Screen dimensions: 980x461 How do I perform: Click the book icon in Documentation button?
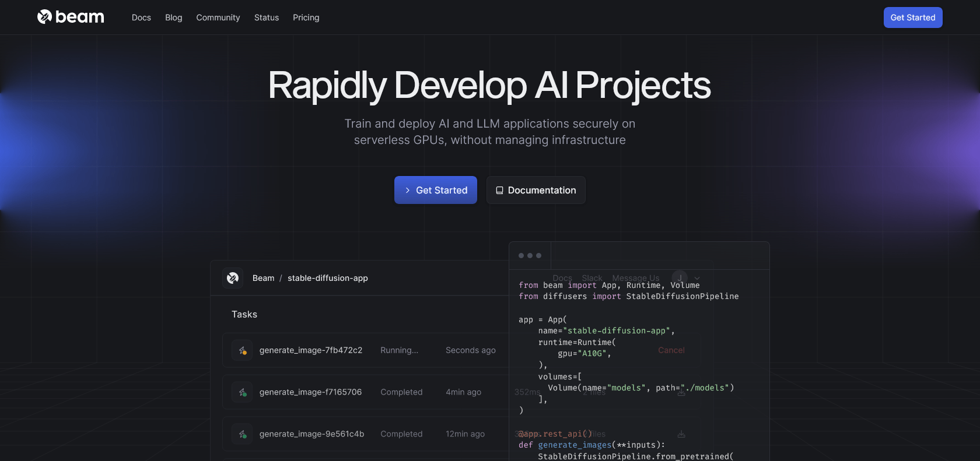pos(499,191)
